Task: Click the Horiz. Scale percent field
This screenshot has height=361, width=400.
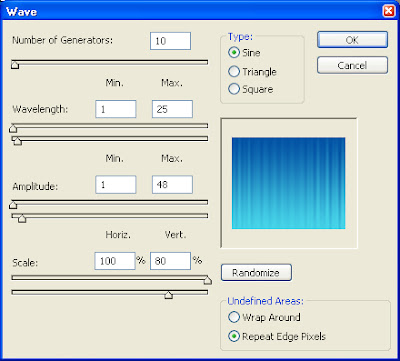Action: (115, 261)
